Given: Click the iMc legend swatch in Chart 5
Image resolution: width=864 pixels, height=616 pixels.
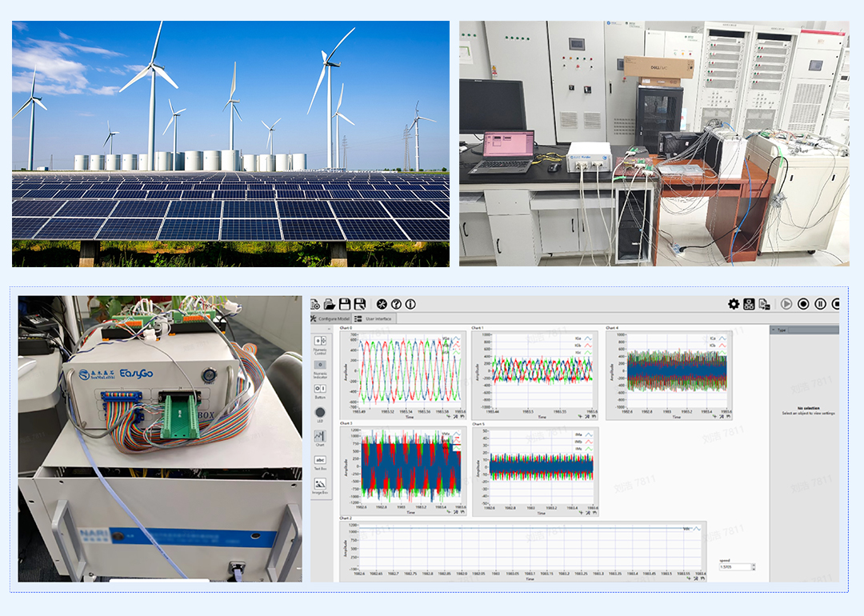Looking at the screenshot, I should [589, 449].
